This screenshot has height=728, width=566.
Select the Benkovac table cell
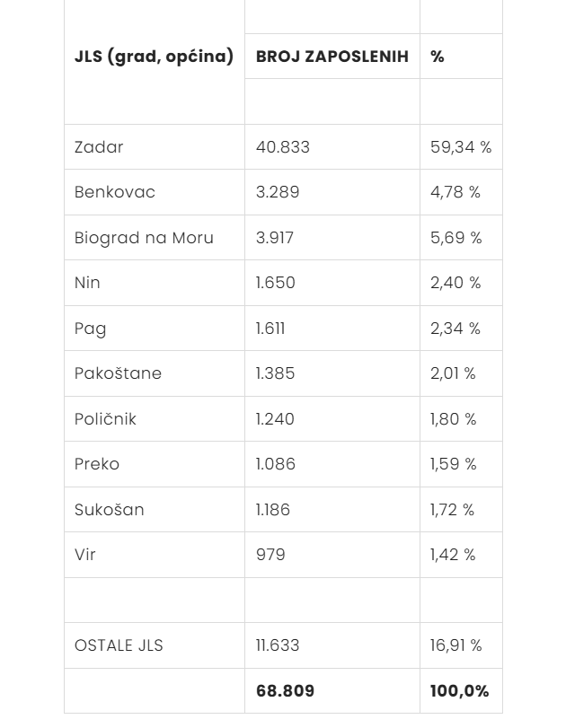coord(115,192)
